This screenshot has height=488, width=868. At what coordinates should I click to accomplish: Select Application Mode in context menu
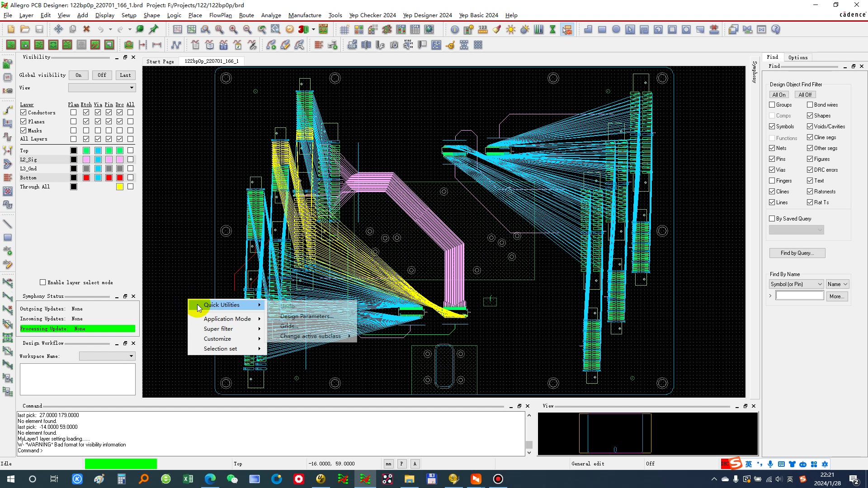tap(227, 319)
